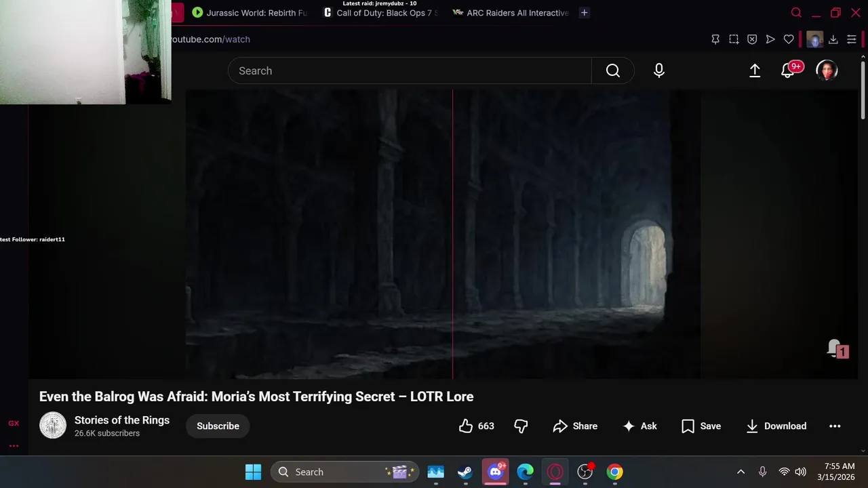The height and width of the screenshot is (488, 868).
Task: Switch to OBS Studio in taskbar
Action: pos(585,472)
